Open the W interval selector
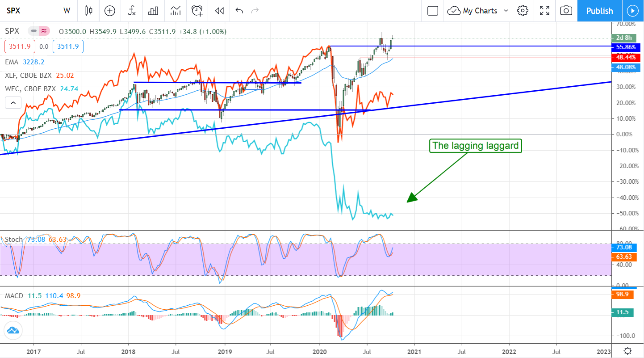This screenshot has width=644, height=358. coord(67,11)
